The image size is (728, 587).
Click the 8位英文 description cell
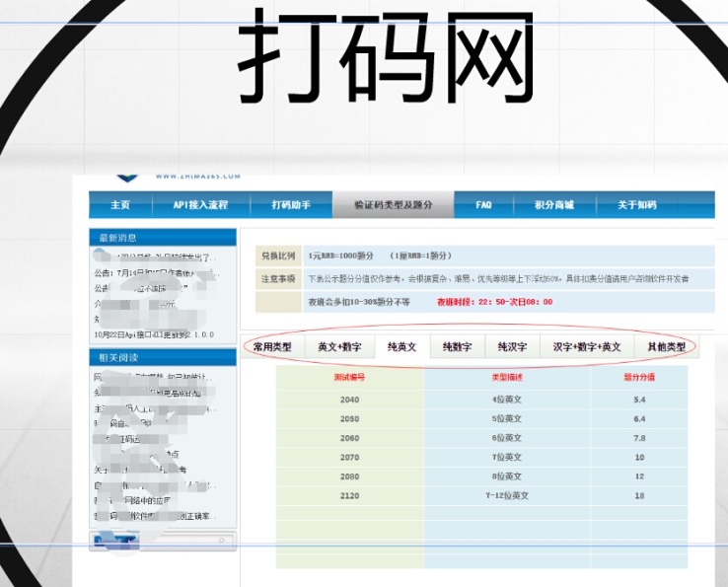pos(507,477)
